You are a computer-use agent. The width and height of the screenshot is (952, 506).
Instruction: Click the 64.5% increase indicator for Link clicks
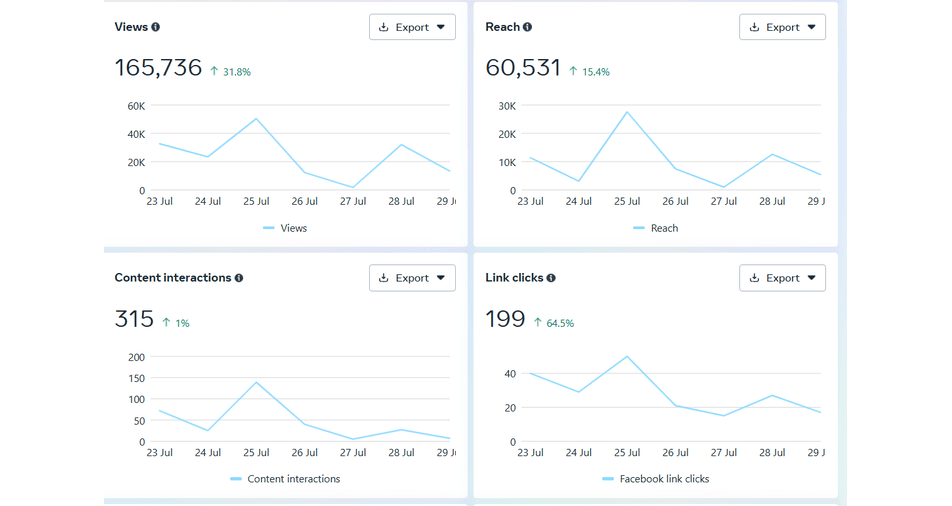[559, 323]
